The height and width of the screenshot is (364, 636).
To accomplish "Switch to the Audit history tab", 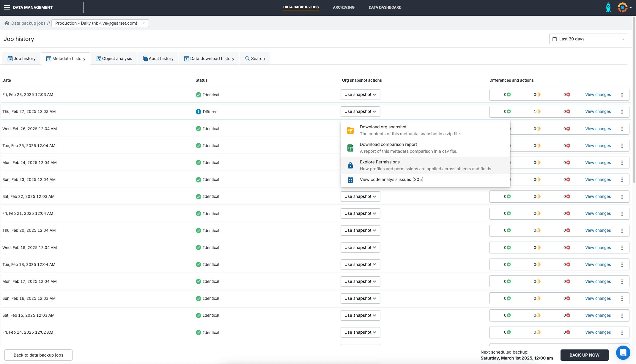I will pyautogui.click(x=158, y=59).
